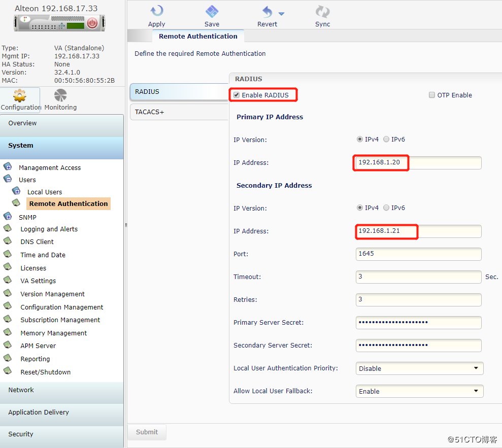
Task: Expand the Local Users tree node
Action: point(16,191)
